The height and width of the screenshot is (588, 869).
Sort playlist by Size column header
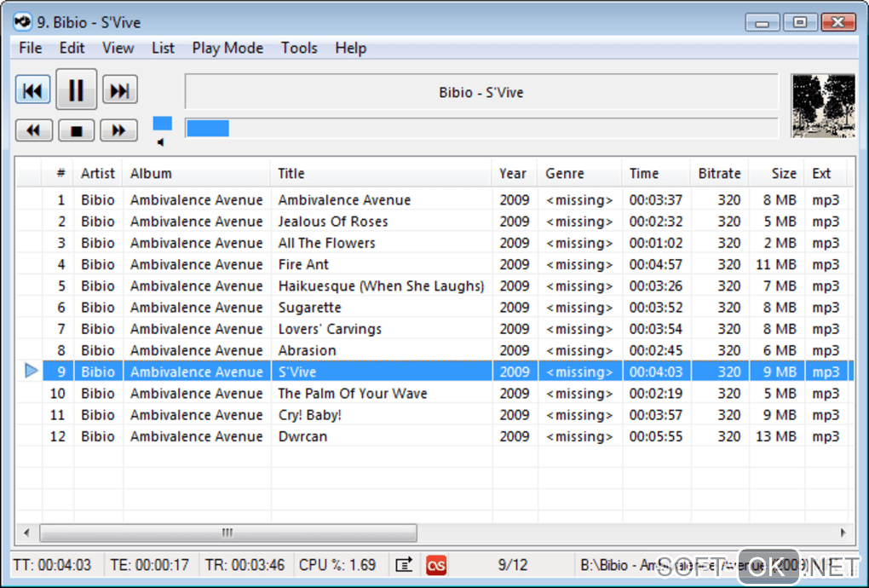(776, 174)
